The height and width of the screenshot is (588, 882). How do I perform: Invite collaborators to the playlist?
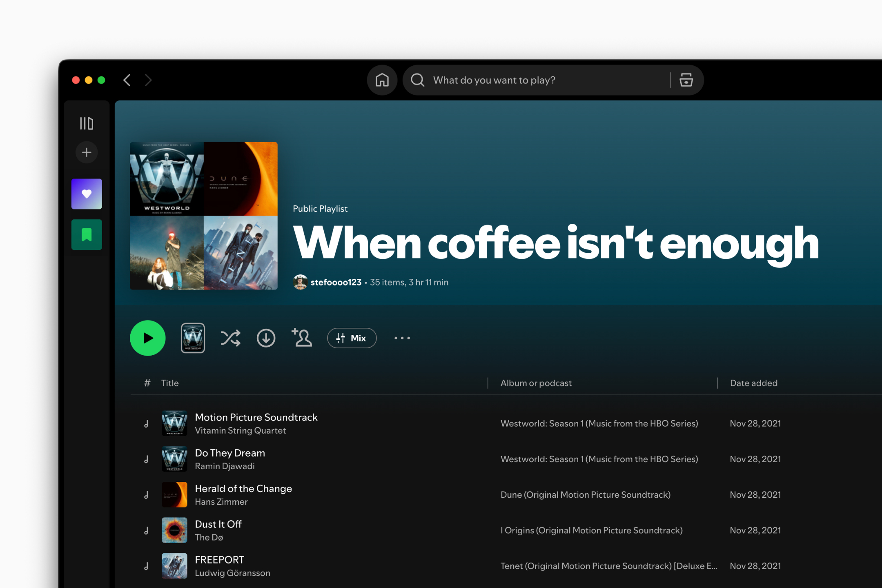click(302, 338)
